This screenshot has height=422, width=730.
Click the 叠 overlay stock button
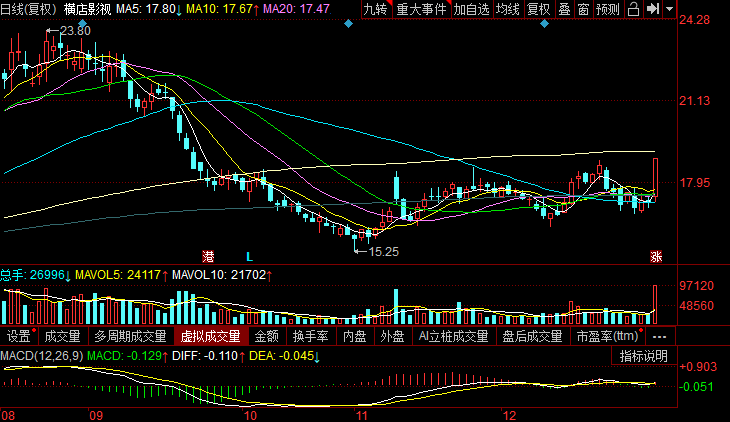click(x=564, y=9)
